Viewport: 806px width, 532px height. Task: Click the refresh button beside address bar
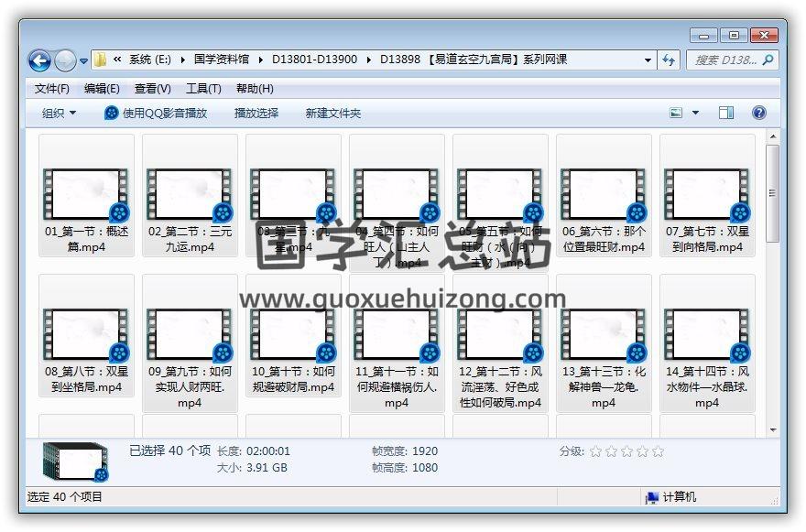pos(669,60)
